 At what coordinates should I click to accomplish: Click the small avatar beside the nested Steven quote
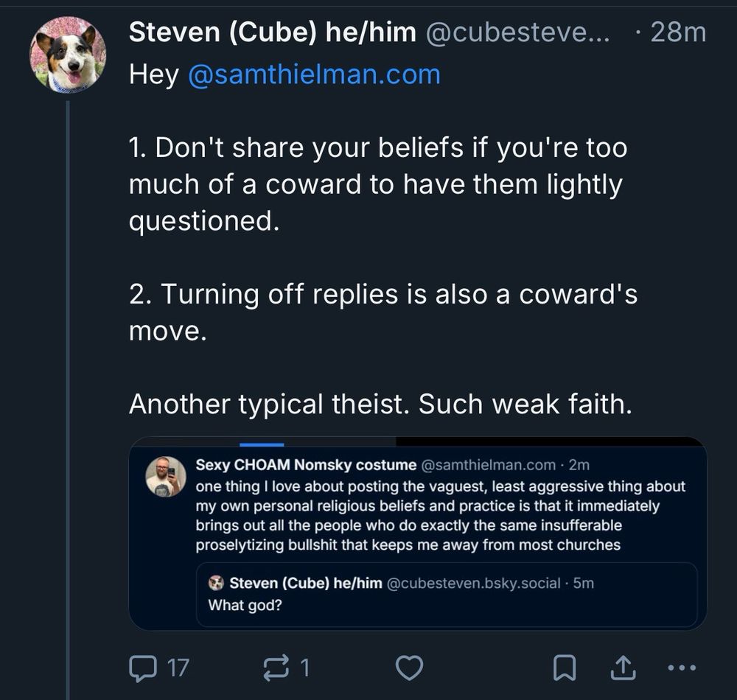click(216, 584)
